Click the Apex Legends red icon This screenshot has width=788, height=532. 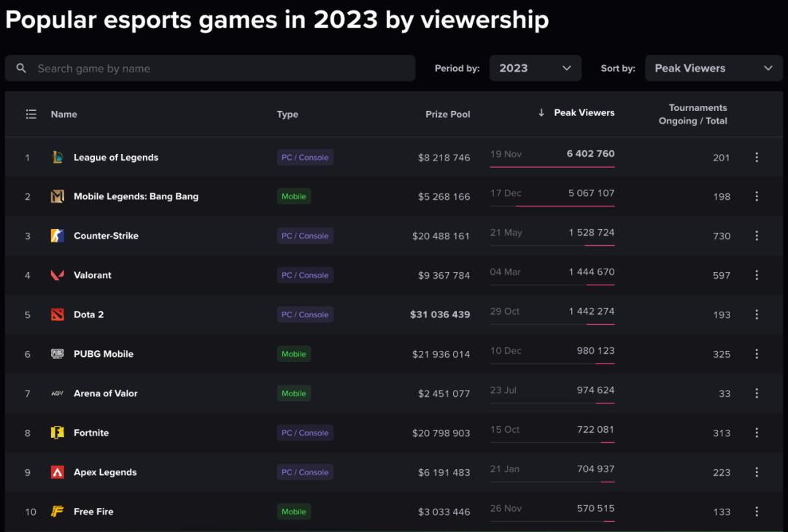pos(58,472)
